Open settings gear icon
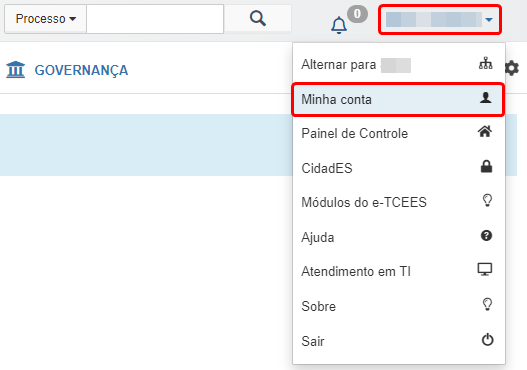The width and height of the screenshot is (527, 370). point(512,69)
